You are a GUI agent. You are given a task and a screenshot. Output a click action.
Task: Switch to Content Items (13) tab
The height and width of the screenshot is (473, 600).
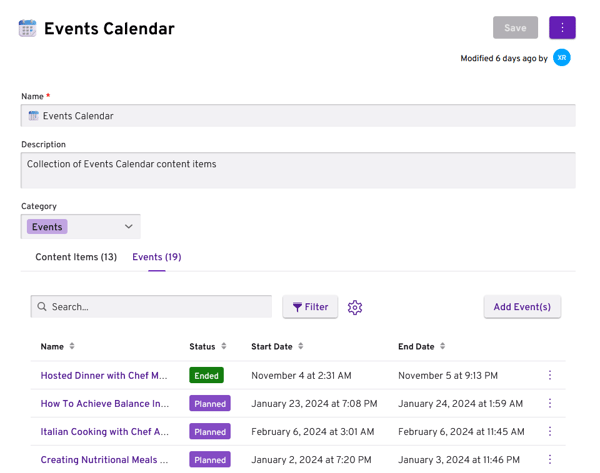[x=76, y=257]
